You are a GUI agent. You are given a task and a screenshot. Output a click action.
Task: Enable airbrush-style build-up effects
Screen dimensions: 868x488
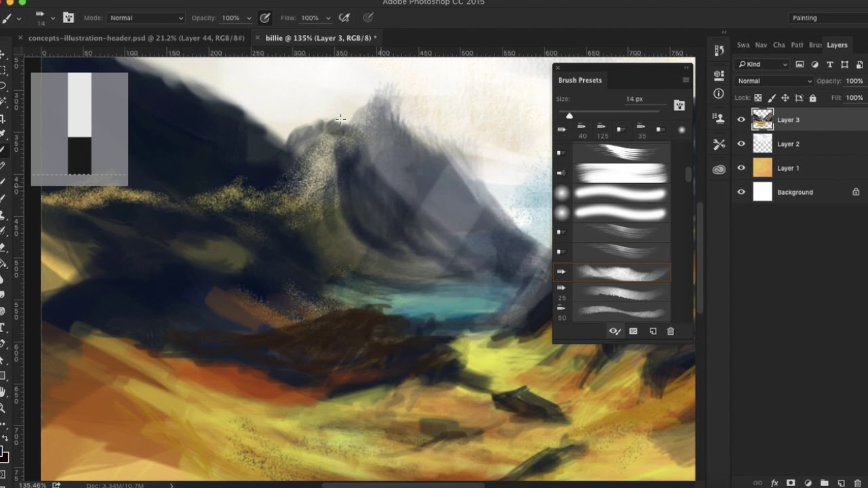344,18
